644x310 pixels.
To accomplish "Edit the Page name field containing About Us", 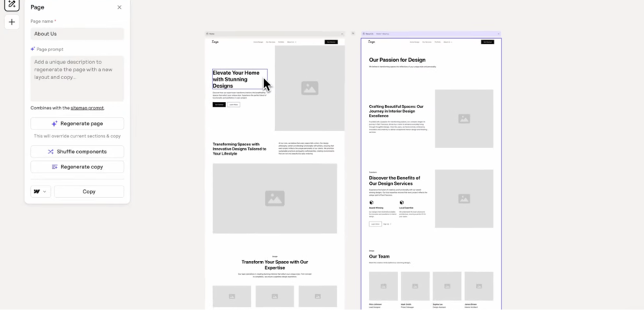I will pyautogui.click(x=77, y=34).
